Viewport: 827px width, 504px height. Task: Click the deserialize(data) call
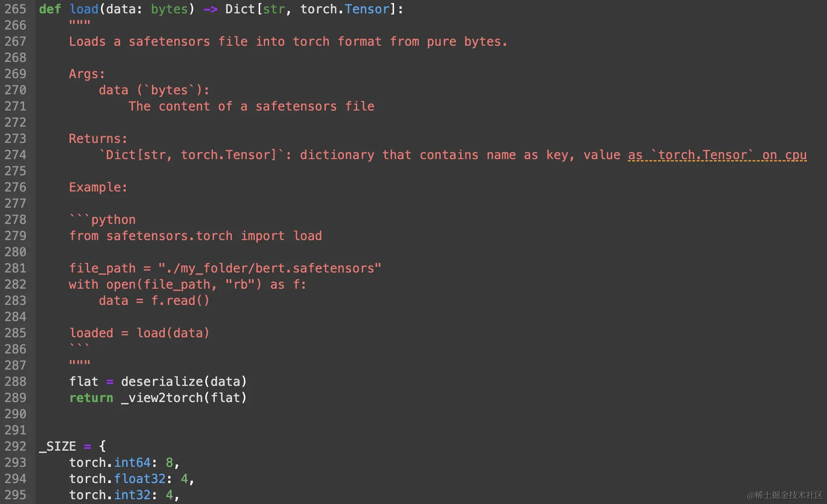click(x=183, y=382)
